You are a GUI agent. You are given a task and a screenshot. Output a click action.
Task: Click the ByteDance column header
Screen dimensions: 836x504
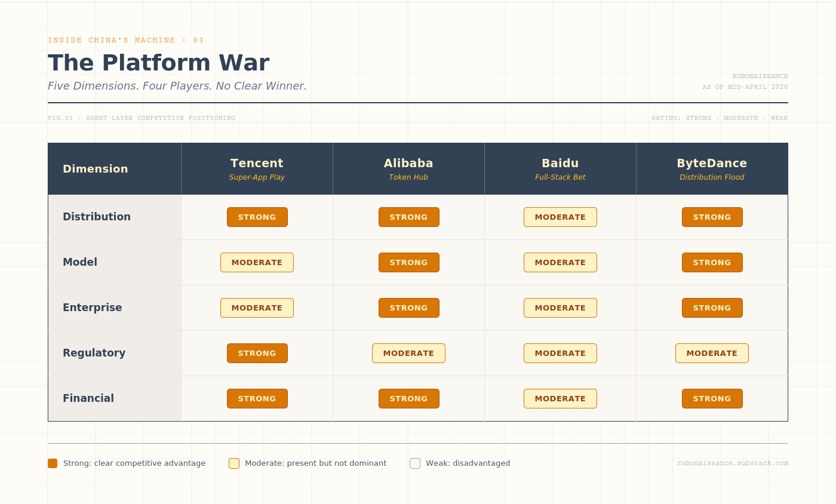(x=712, y=168)
